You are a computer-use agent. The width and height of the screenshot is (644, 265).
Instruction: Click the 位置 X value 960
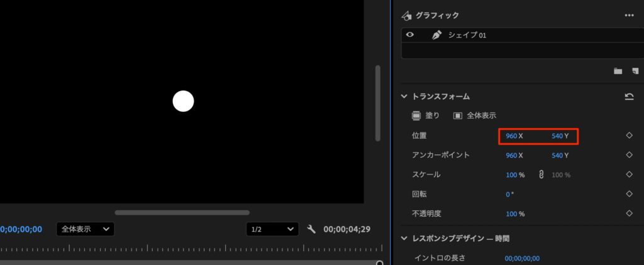click(x=511, y=136)
